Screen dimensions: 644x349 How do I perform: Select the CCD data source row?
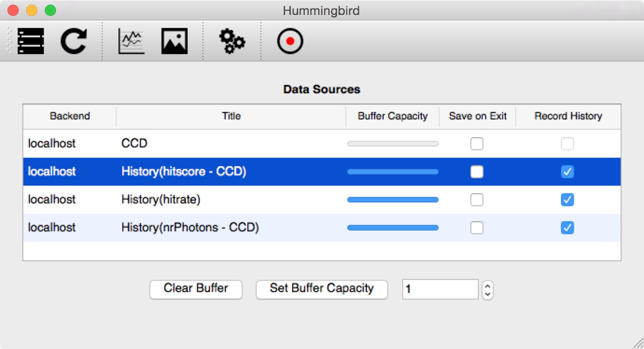pos(322,143)
